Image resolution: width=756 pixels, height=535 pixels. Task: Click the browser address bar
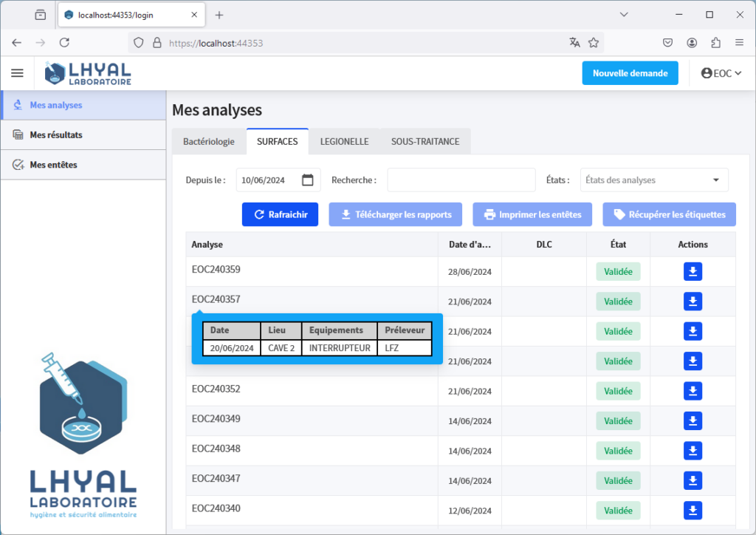point(366,43)
